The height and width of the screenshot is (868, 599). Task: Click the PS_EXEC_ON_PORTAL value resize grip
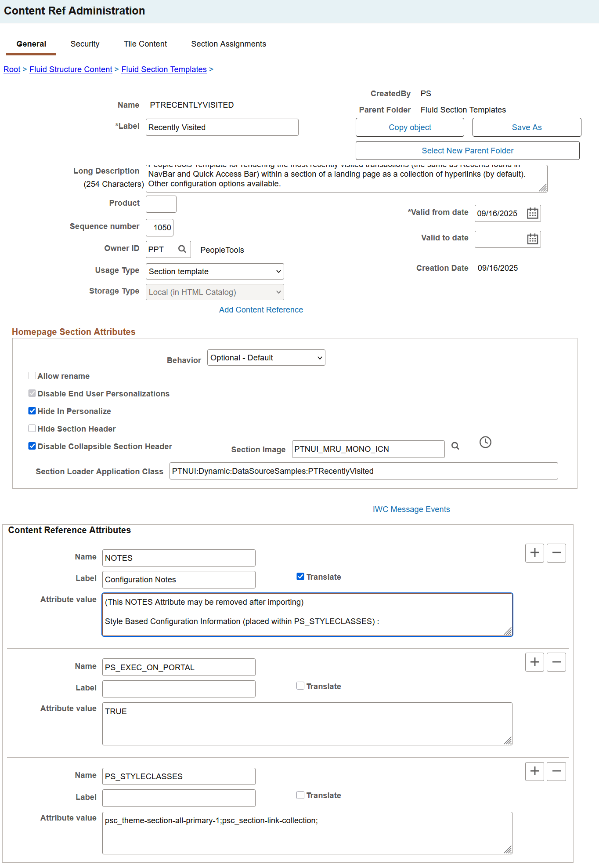coord(508,741)
